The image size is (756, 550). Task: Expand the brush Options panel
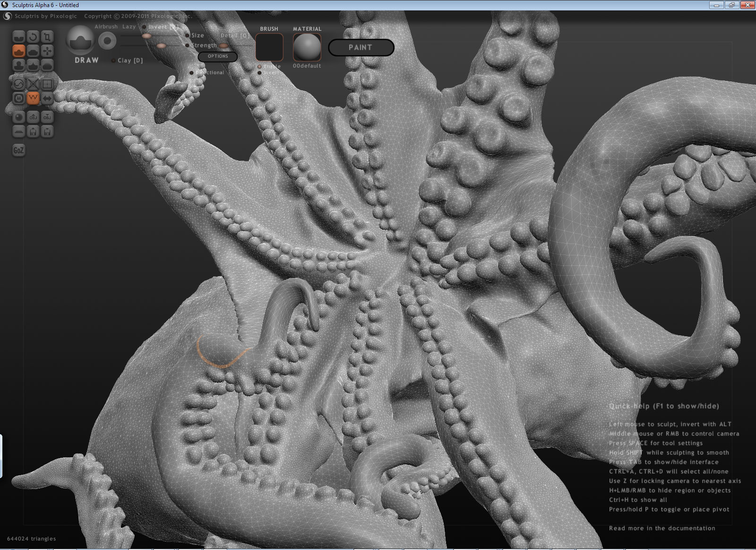tap(217, 56)
